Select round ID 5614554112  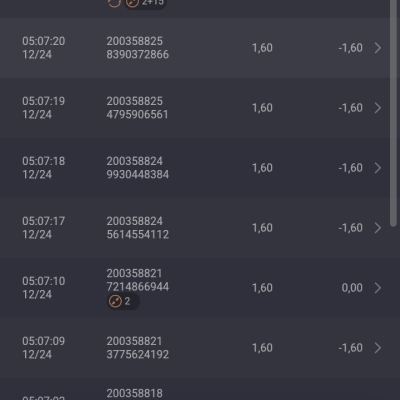(x=138, y=234)
